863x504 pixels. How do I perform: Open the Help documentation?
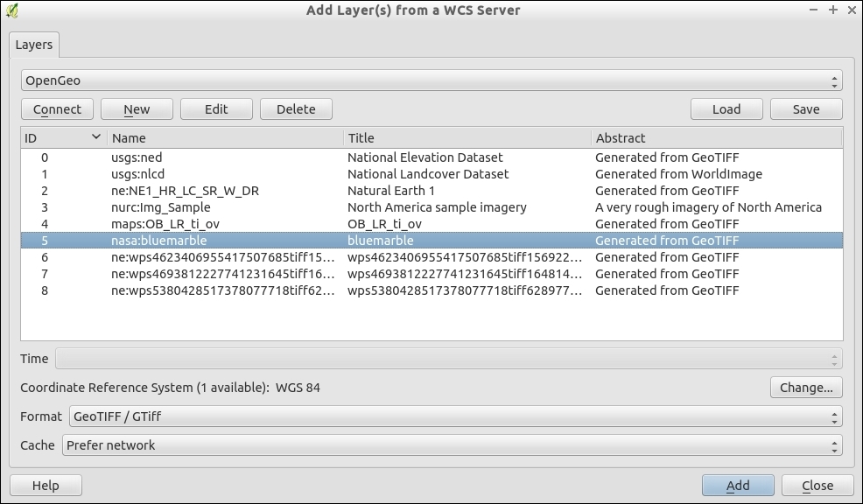[46, 486]
